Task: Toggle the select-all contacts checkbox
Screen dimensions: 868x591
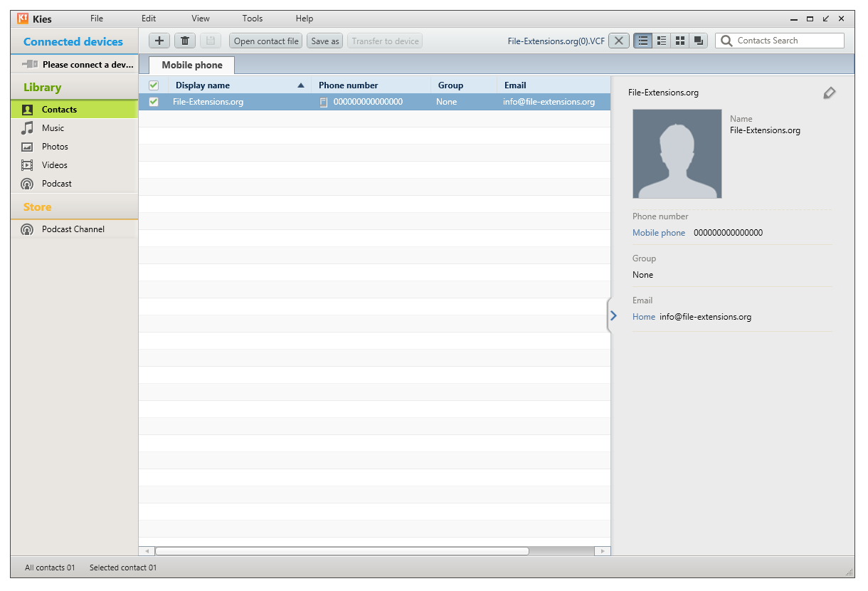Action: [x=154, y=85]
